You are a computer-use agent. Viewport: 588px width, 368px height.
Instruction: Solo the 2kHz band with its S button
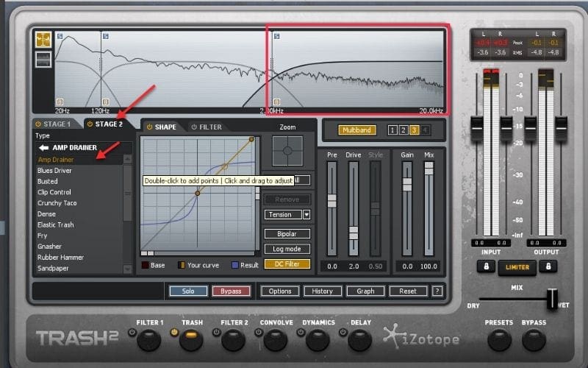pos(277,36)
